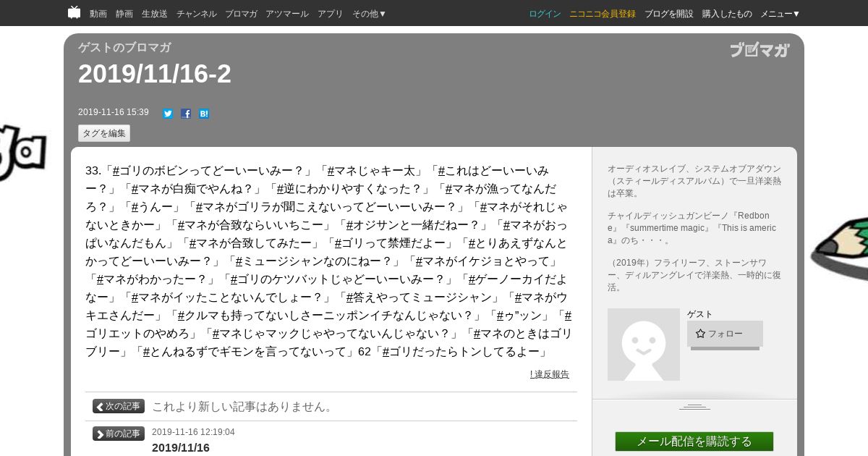Expand the その他▼ dropdown menu

tap(370, 14)
